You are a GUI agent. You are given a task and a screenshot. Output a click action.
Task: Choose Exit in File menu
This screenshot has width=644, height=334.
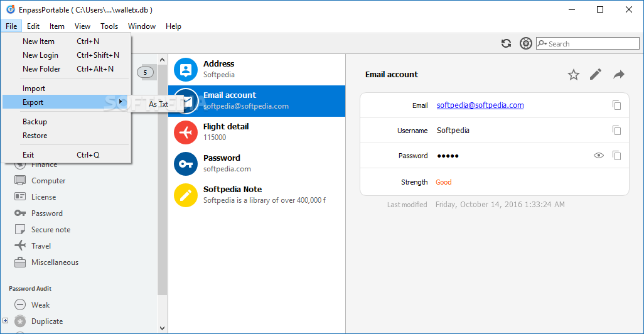click(x=67, y=155)
